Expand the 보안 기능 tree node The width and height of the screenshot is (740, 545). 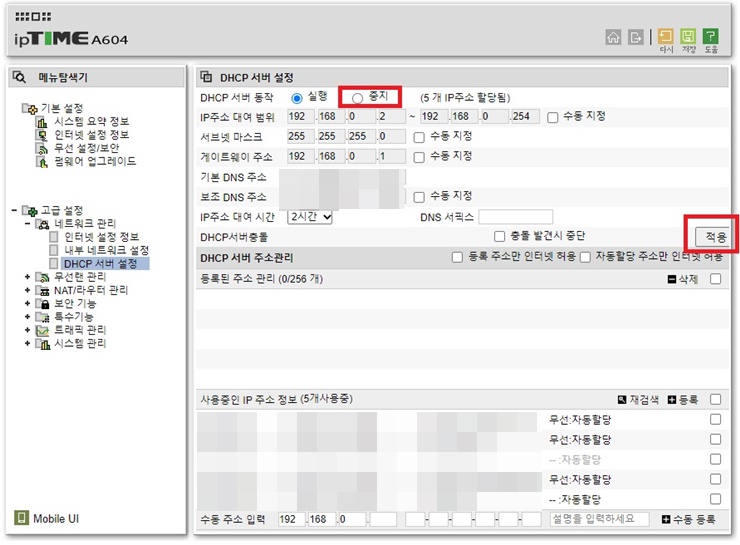coord(27,303)
